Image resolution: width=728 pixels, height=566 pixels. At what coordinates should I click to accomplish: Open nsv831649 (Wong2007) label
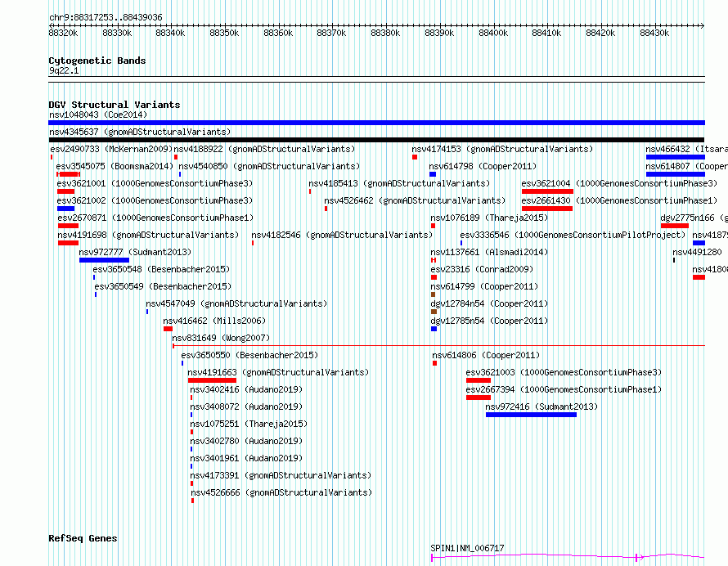[x=221, y=338]
